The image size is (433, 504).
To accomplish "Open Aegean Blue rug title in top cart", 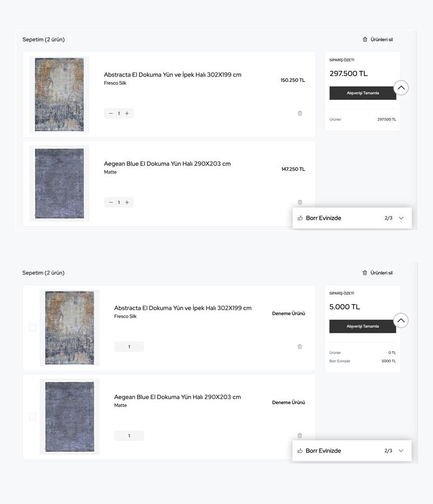I will coord(167,163).
